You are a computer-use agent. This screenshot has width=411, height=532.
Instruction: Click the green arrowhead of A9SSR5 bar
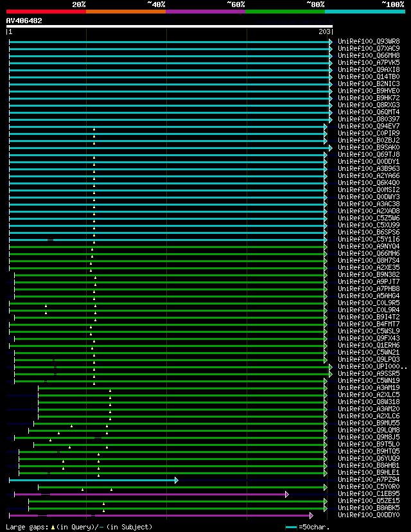tap(331, 374)
